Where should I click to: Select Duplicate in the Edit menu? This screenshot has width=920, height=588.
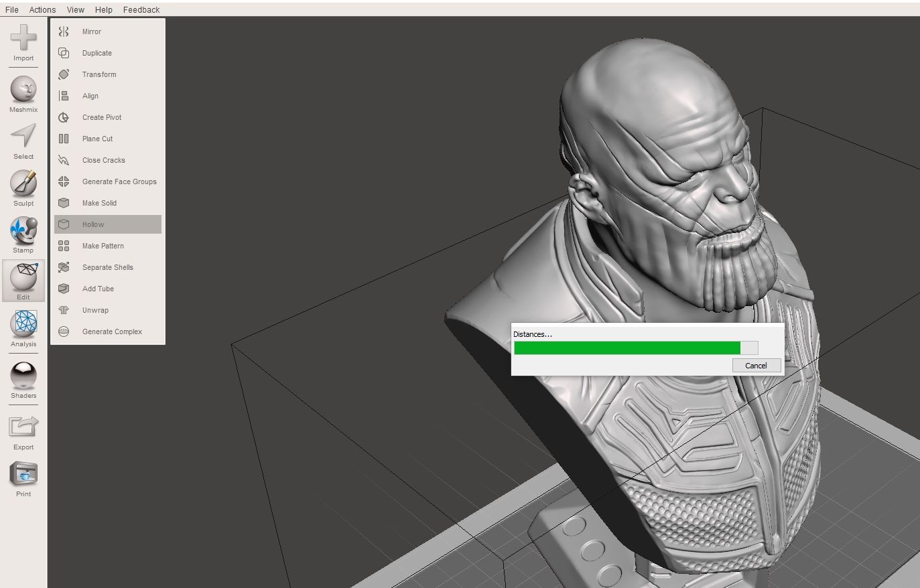[96, 53]
